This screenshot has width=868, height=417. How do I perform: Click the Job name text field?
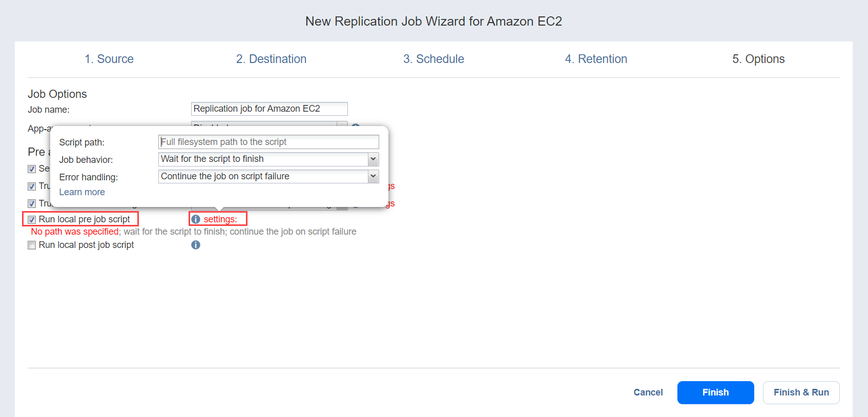pyautogui.click(x=269, y=109)
